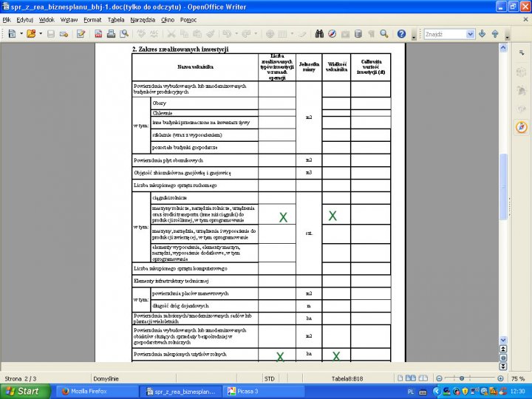The height and width of the screenshot is (399, 532).
Task: Expand the Znajdź search box dropdown
Action: [x=470, y=34]
